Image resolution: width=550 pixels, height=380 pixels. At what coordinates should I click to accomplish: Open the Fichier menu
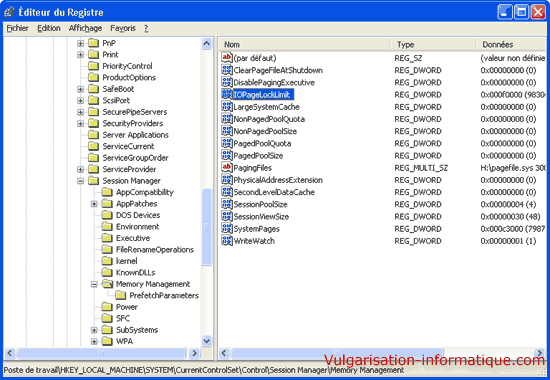[18, 28]
